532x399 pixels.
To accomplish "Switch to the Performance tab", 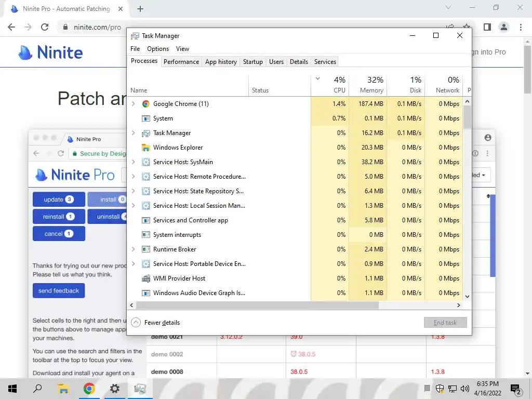I will click(181, 62).
